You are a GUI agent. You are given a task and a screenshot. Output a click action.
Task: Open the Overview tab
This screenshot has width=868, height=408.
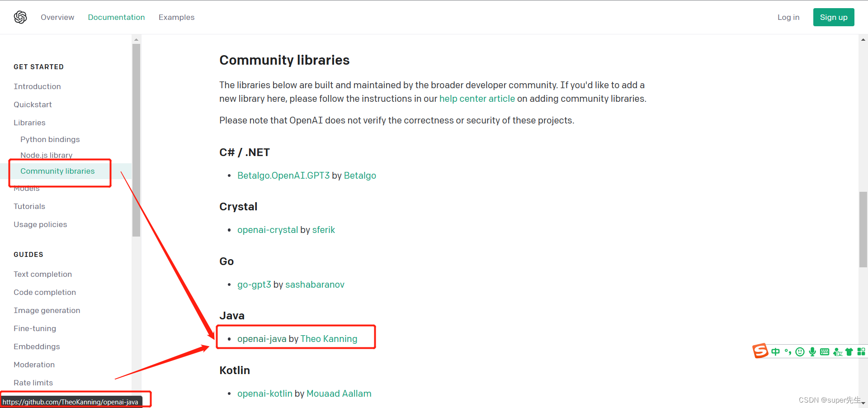tap(57, 17)
